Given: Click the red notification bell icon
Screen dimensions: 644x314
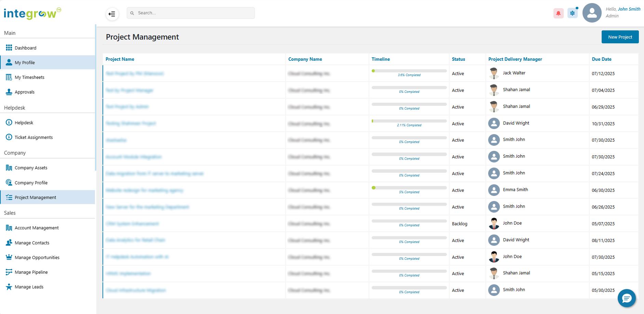Looking at the screenshot, I should (558, 13).
